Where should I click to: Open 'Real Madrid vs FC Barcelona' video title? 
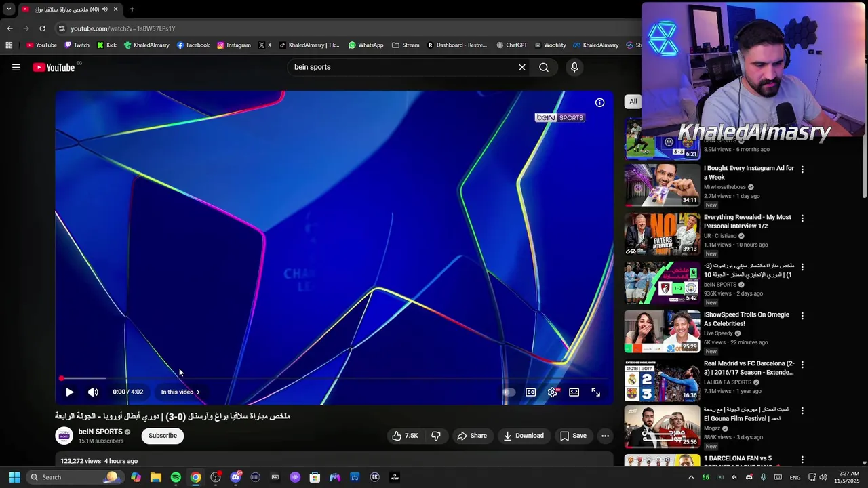pos(749,368)
